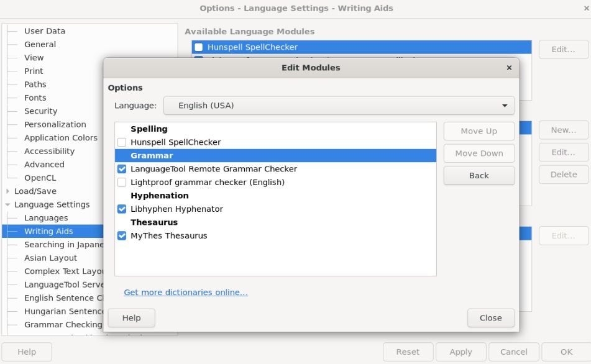Click Help in the Edit Modules dialog

click(x=131, y=318)
